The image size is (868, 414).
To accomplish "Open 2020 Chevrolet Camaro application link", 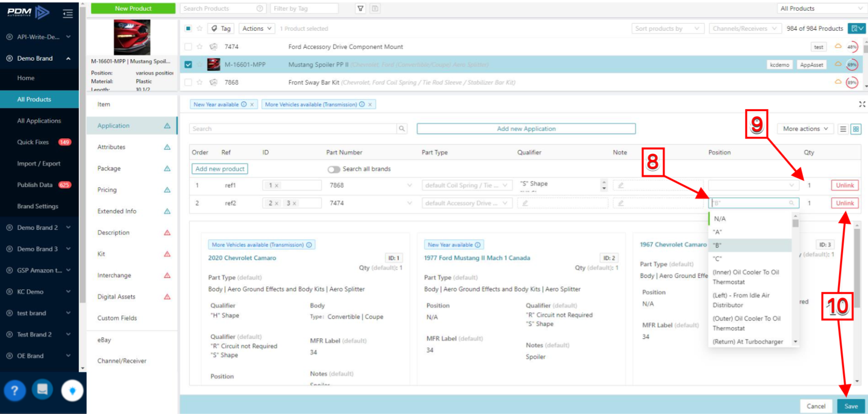I will click(x=242, y=258).
